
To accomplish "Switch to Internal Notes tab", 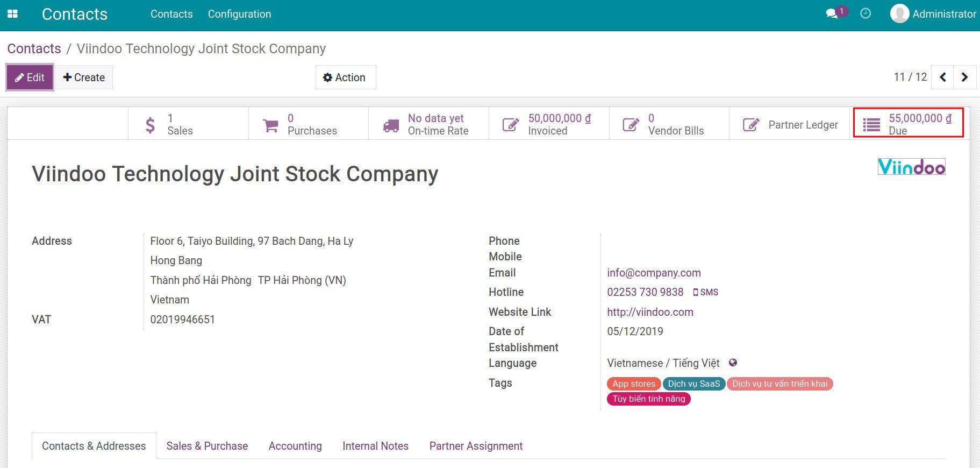I will [375, 446].
